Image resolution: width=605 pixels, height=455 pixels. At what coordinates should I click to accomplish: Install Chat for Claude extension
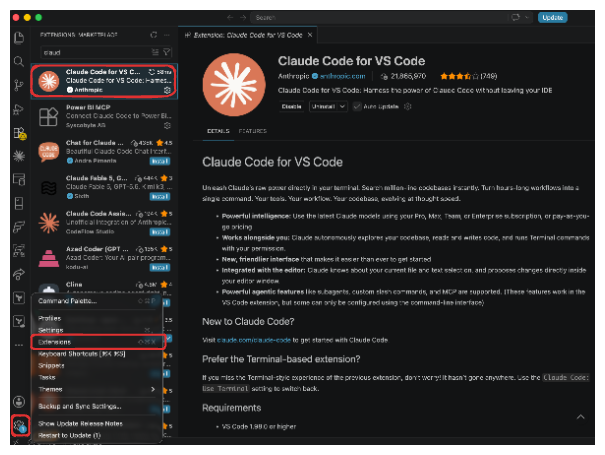[160, 161]
